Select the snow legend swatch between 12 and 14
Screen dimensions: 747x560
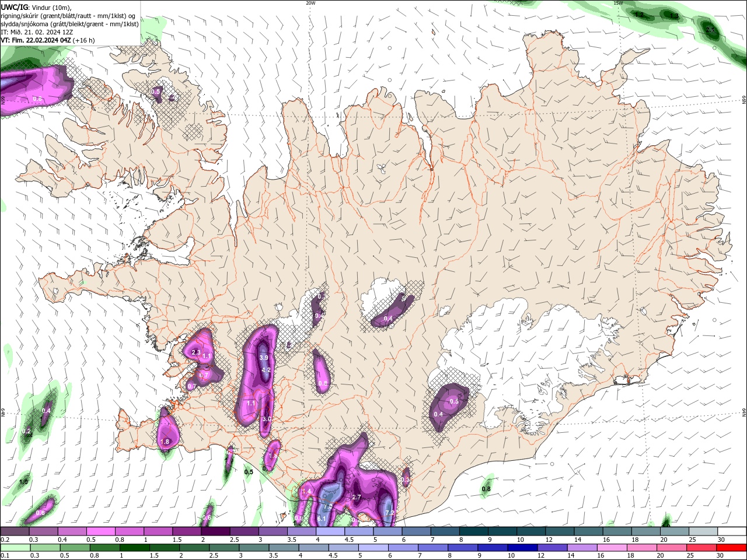point(560,531)
